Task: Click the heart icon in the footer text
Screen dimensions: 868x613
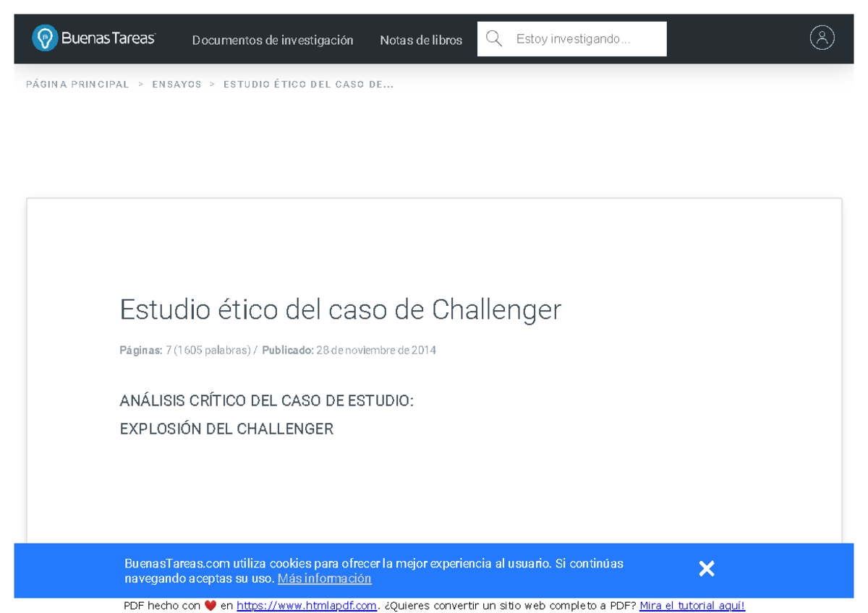Action: point(210,605)
